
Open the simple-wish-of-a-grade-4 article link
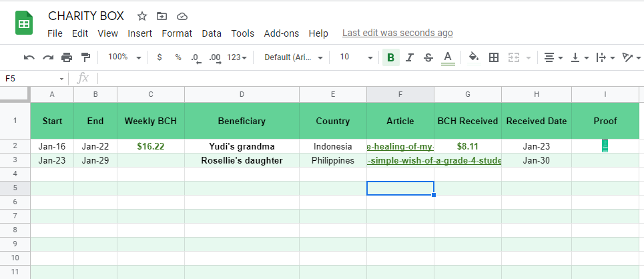[434, 161]
